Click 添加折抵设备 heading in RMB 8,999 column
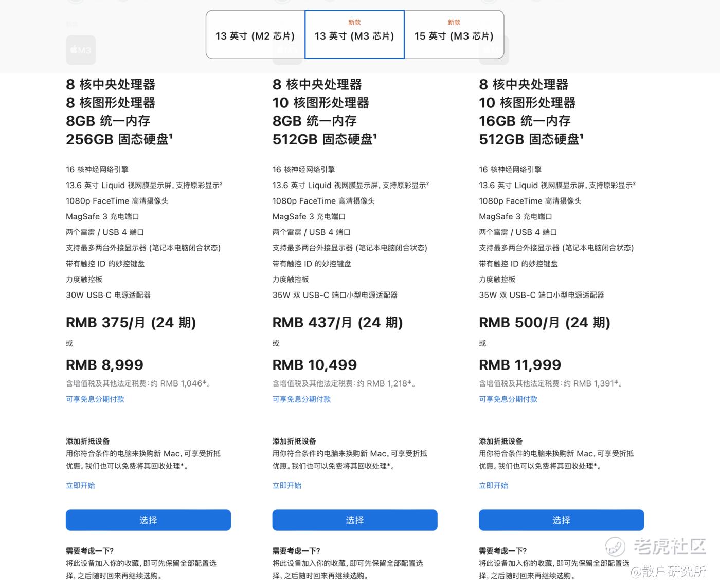This screenshot has height=588, width=720. 87,441
